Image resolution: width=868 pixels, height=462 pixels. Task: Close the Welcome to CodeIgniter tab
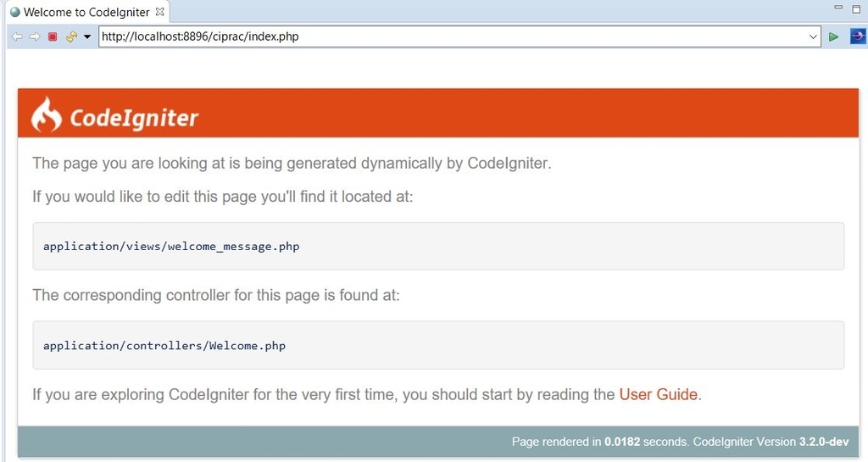point(160,12)
